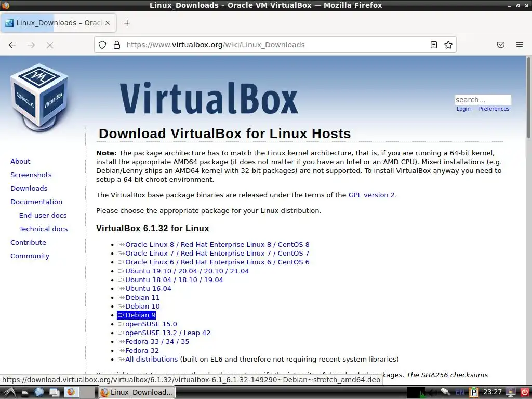Image resolution: width=532 pixels, height=399 pixels.
Task: Open the About sidebar link
Action: [20, 161]
